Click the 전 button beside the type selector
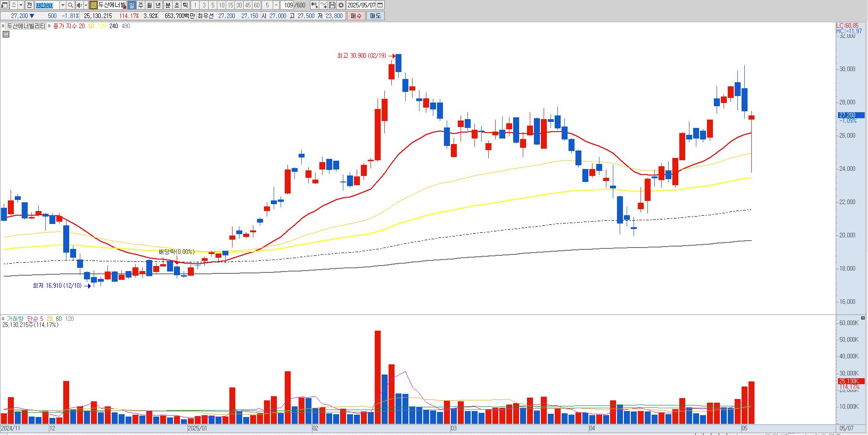Screen dimensions: 868x435 click(x=29, y=5)
